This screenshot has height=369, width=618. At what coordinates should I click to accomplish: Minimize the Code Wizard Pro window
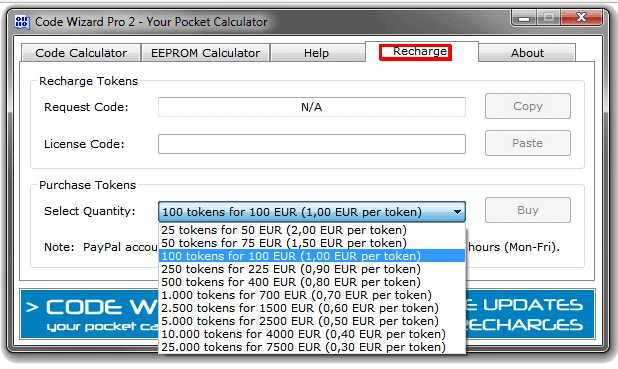pos(523,18)
